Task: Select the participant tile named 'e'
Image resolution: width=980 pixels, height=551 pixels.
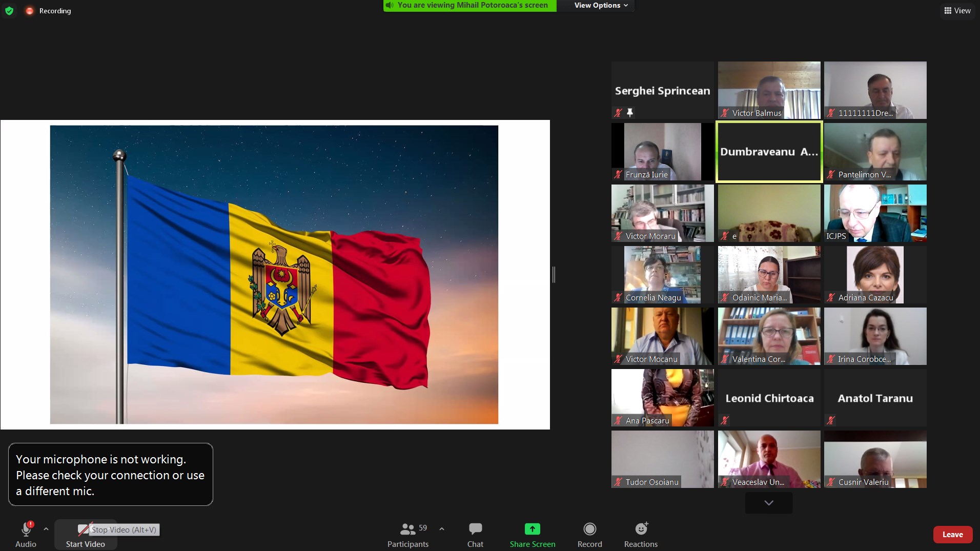Action: coord(769,213)
